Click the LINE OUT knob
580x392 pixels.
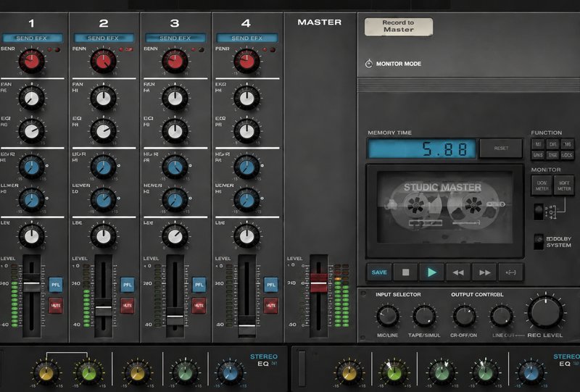click(501, 317)
